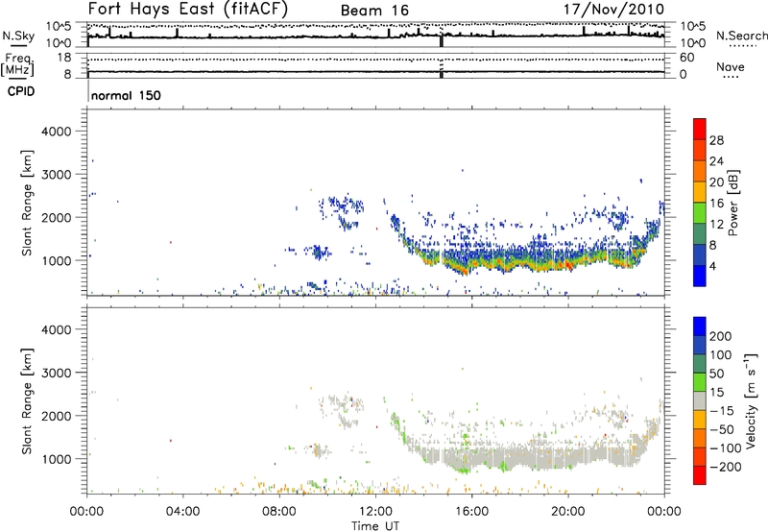Image resolution: width=768 pixels, height=532 pixels.
Task: Click the '08:00' time axis tick label
Action: point(279,512)
